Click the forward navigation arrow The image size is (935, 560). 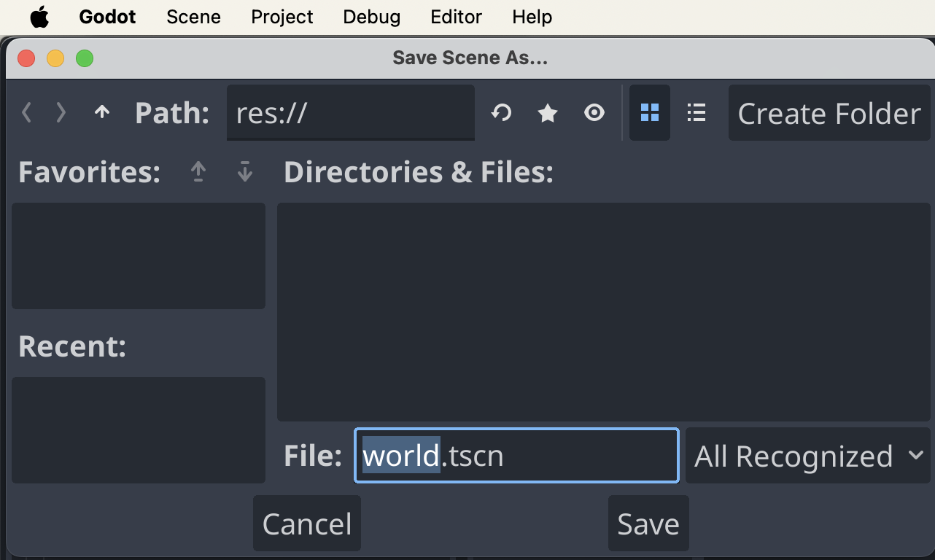61,112
